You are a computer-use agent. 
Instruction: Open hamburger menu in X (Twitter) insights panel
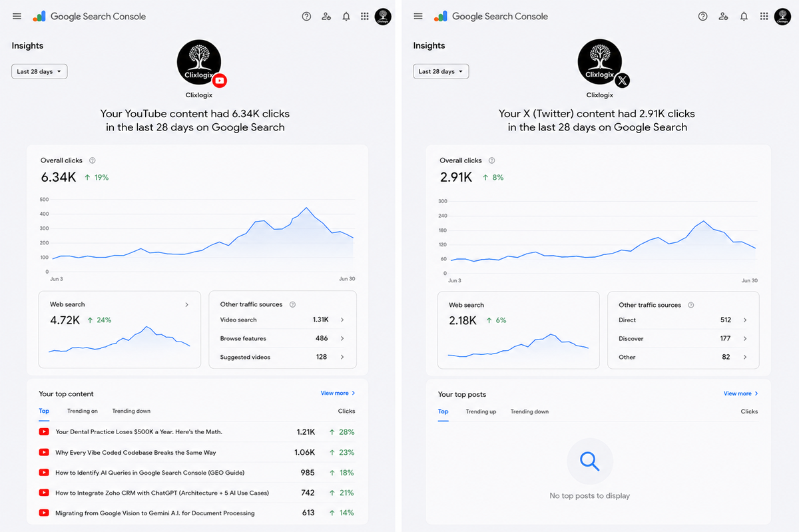click(x=418, y=17)
